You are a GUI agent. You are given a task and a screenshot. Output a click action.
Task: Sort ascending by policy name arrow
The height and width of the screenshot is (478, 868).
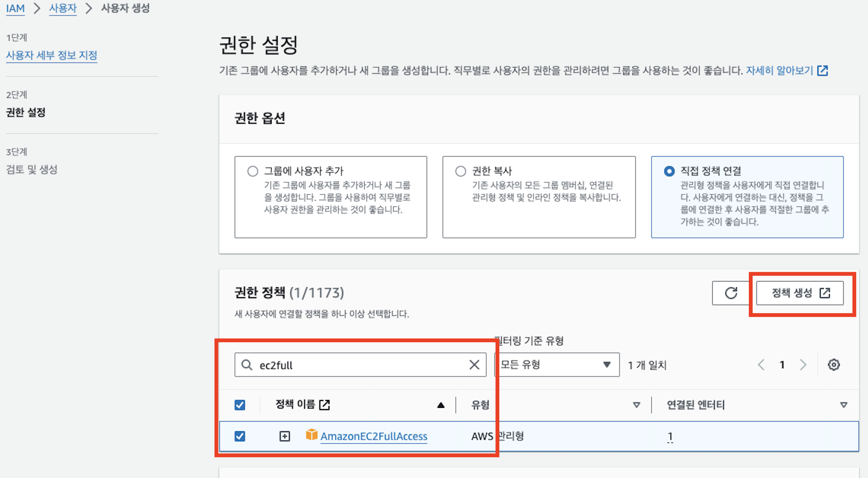coord(441,405)
